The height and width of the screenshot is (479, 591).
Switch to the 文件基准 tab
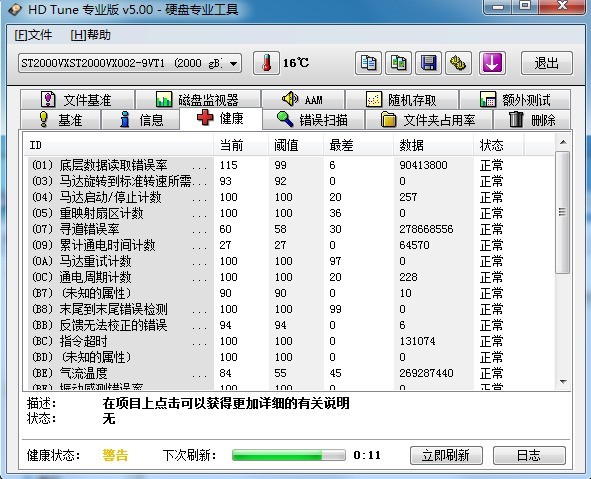(x=77, y=100)
